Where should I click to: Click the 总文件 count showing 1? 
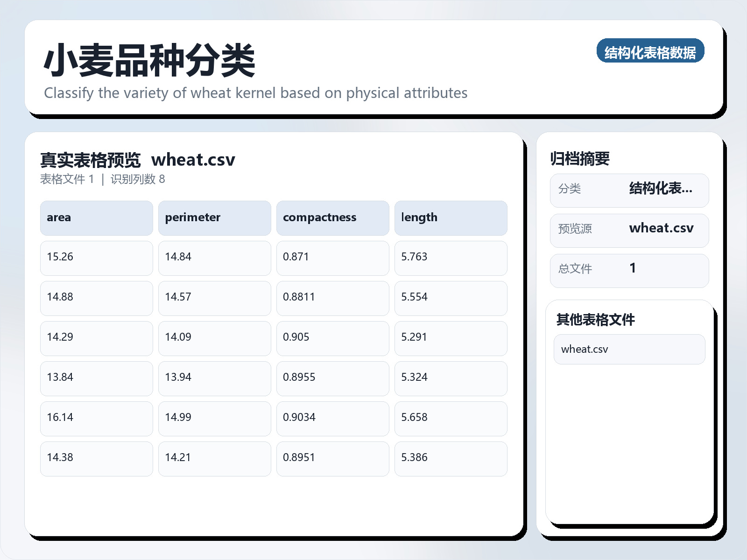(629, 270)
